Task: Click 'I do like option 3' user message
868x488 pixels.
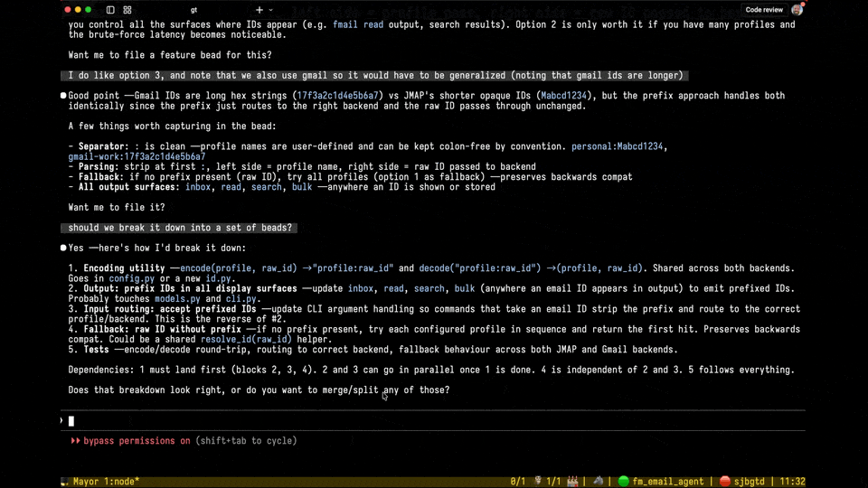Action: click(x=375, y=75)
